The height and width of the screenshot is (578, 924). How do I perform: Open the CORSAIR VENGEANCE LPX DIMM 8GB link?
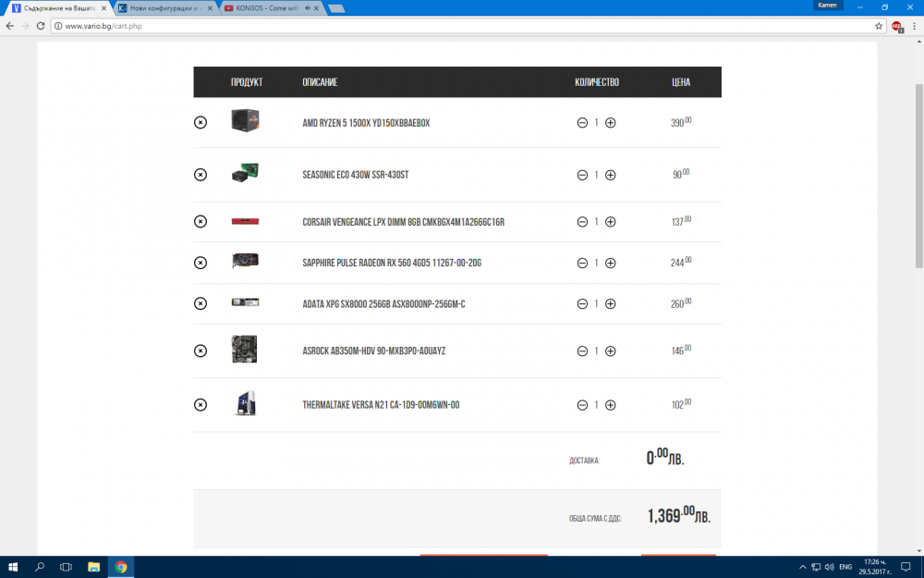click(404, 222)
